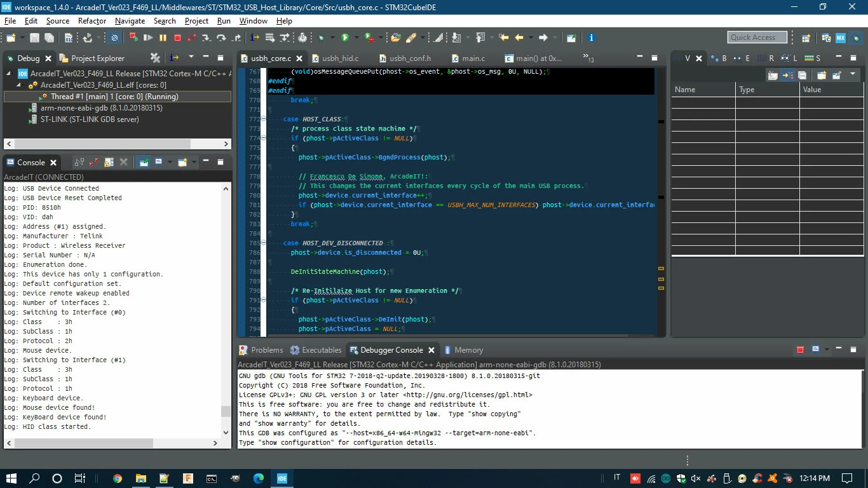
Task: Open the Window menu
Action: 254,21
